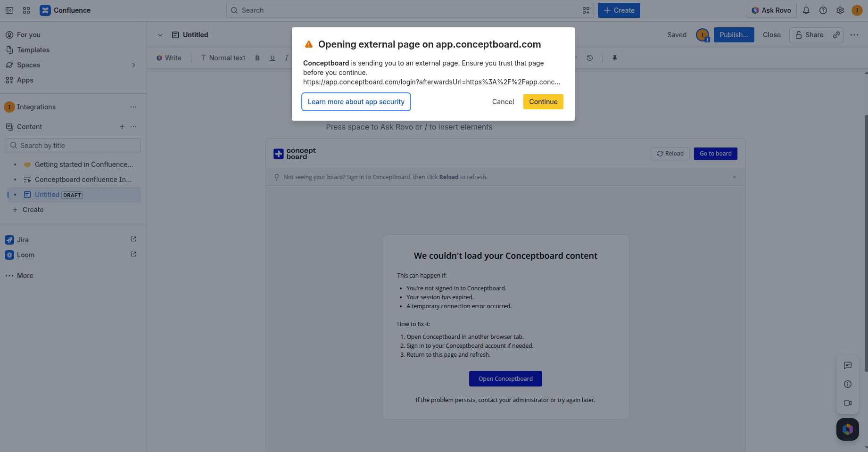Screen dimensions: 868x452
Task: Select the Untitled DRAFT page
Action: tap(74, 195)
